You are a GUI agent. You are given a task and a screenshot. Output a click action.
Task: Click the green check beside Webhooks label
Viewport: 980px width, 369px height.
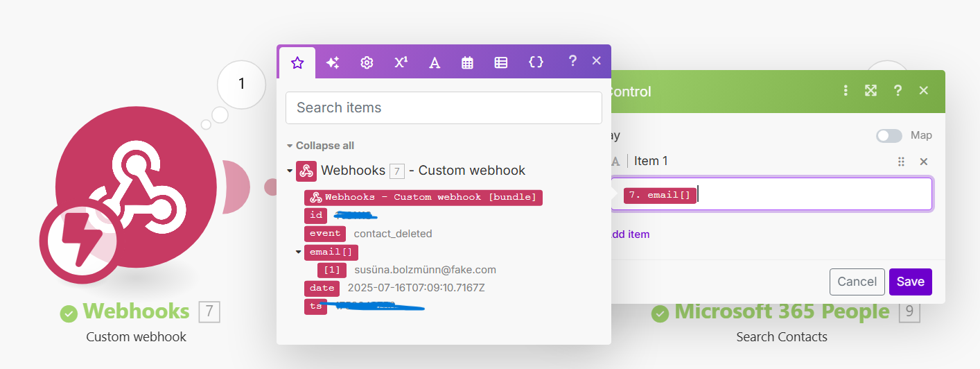69,314
